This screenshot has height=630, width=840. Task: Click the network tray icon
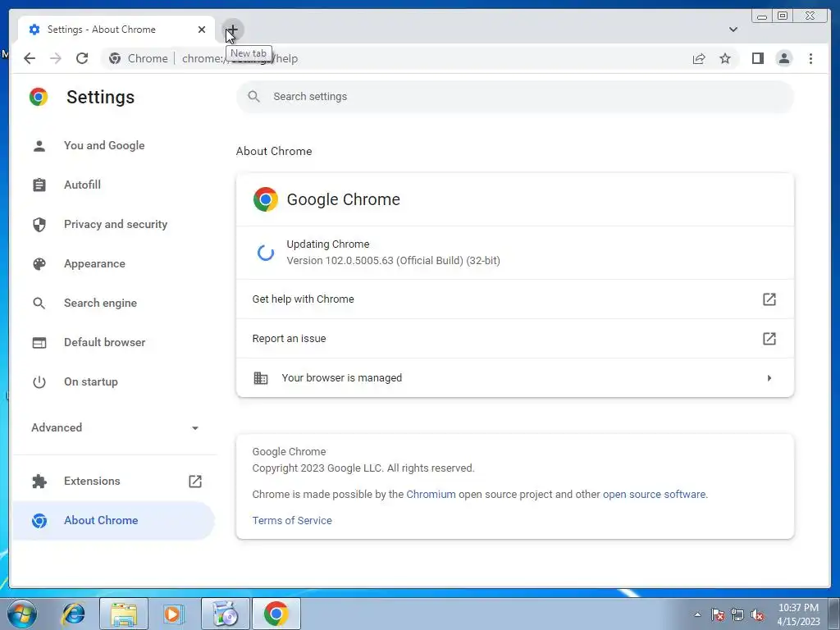(737, 615)
